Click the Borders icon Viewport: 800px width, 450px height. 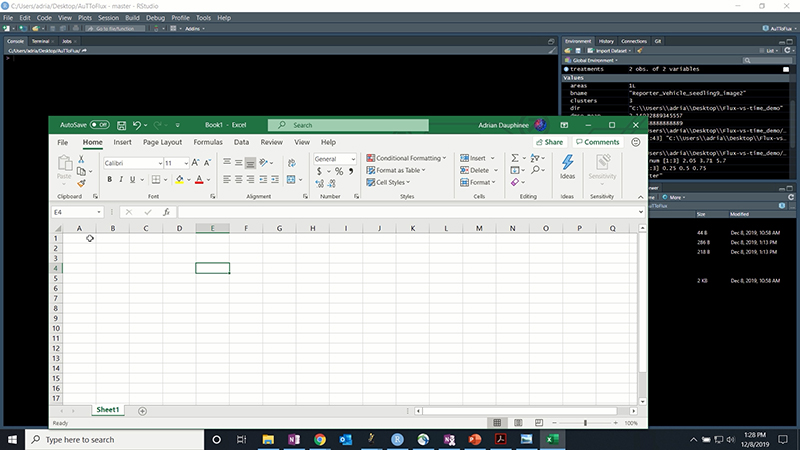coord(156,180)
